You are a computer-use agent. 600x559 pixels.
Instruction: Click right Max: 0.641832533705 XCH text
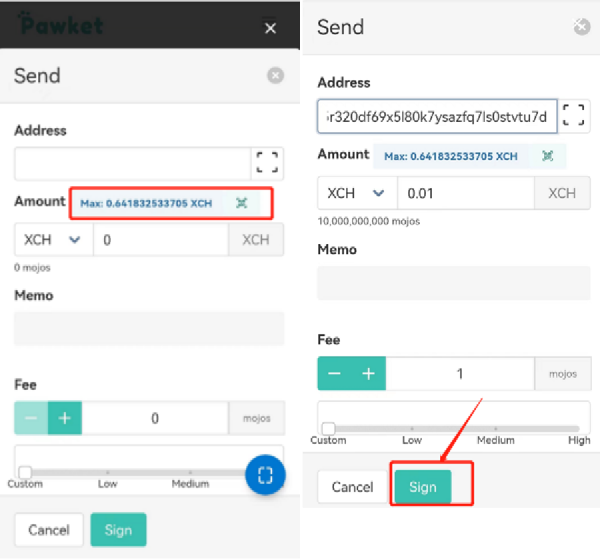tap(451, 156)
